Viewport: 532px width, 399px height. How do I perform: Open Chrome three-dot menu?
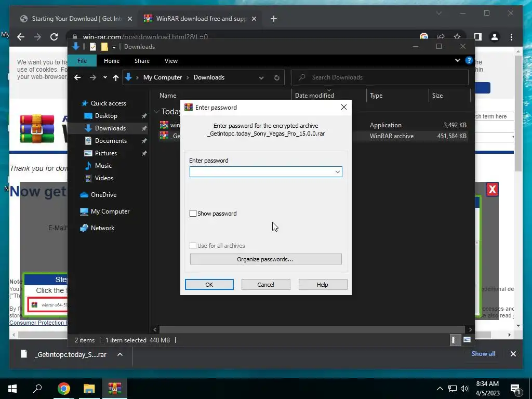(x=511, y=37)
